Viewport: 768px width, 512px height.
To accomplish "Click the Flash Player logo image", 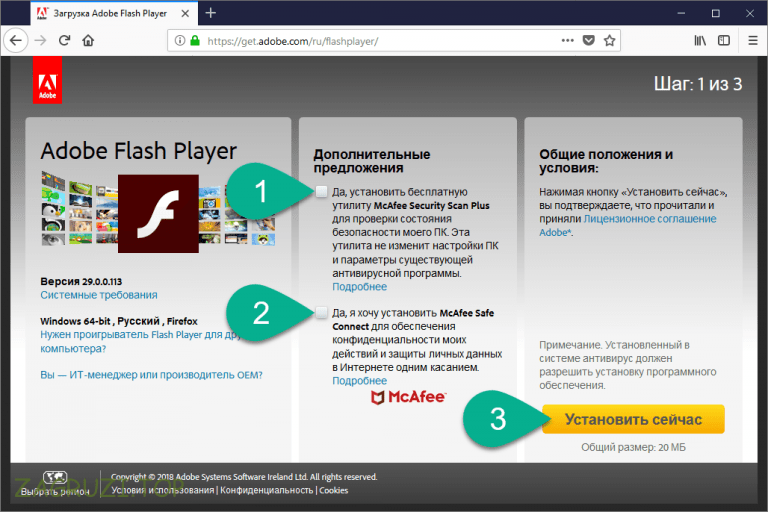I will click(158, 214).
